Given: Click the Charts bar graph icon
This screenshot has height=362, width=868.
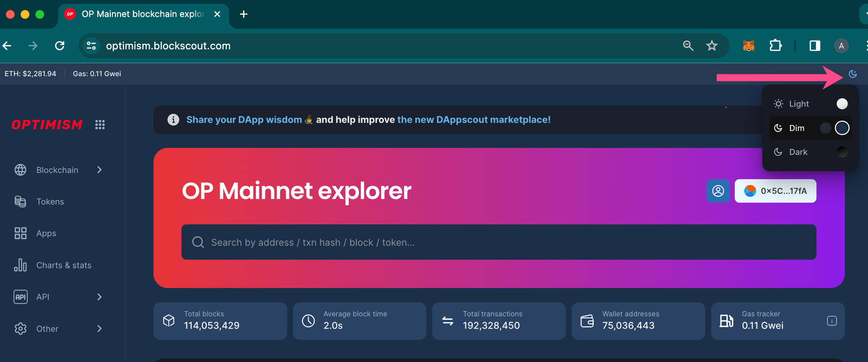Looking at the screenshot, I should (20, 265).
